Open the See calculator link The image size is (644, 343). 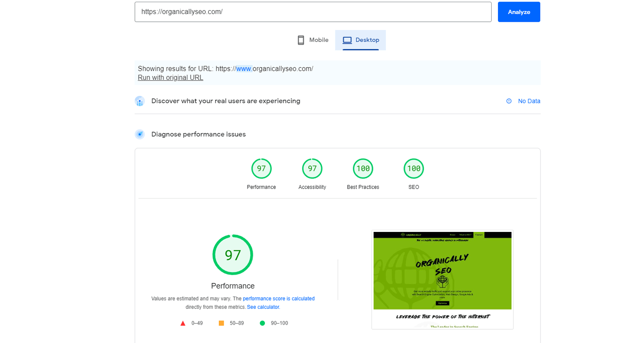263,307
